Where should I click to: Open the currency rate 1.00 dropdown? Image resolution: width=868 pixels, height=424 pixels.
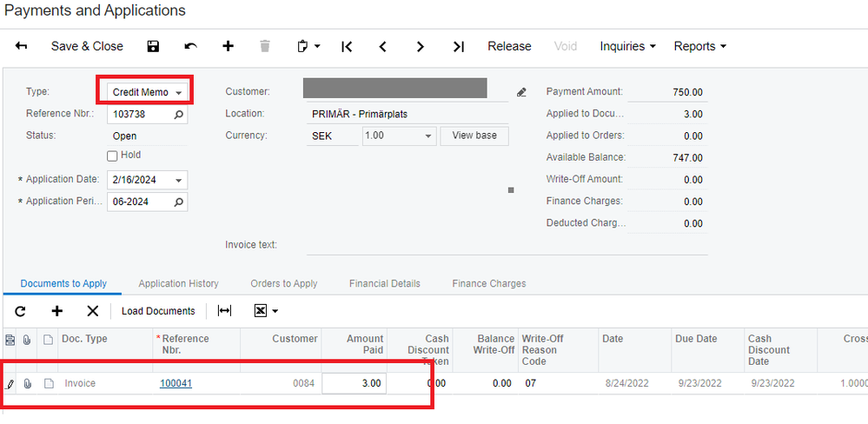pyautogui.click(x=427, y=136)
